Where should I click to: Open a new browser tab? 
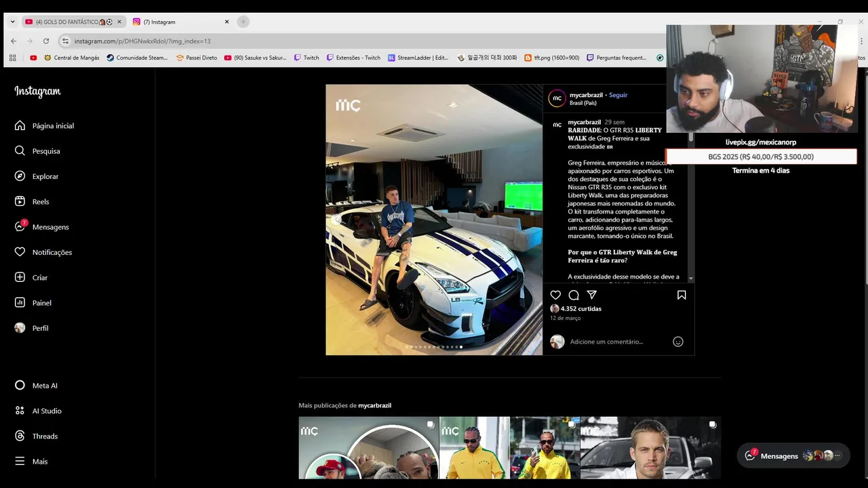pos(243,22)
